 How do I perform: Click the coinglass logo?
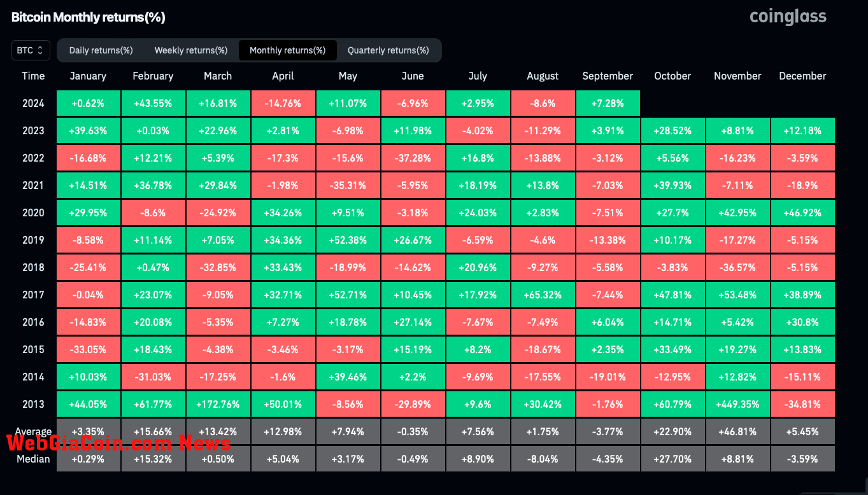(x=788, y=17)
